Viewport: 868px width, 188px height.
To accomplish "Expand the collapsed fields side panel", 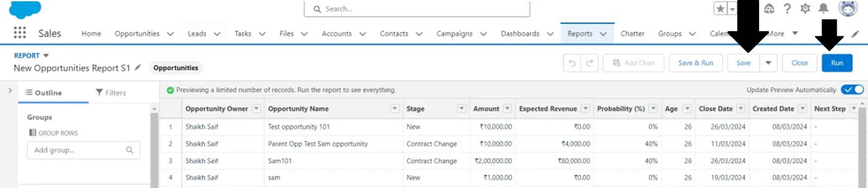I will coord(10,91).
